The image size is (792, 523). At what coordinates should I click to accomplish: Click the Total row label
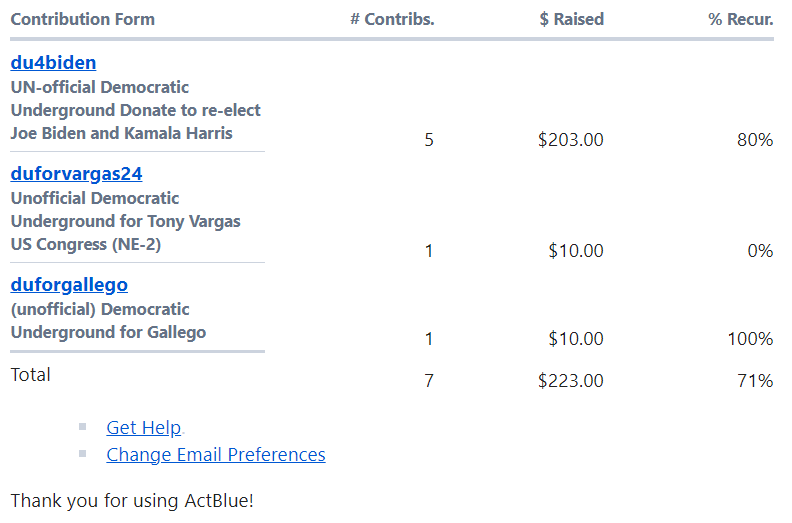tap(31, 375)
